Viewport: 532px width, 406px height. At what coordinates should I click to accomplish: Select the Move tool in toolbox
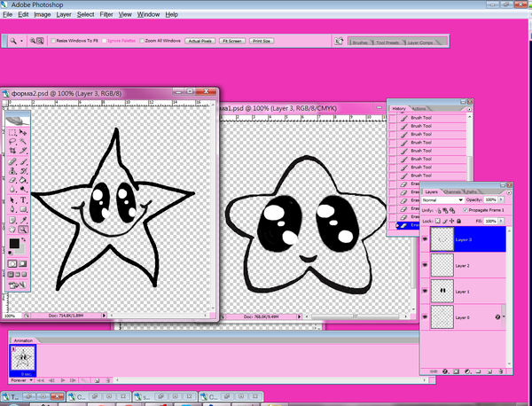(23, 132)
